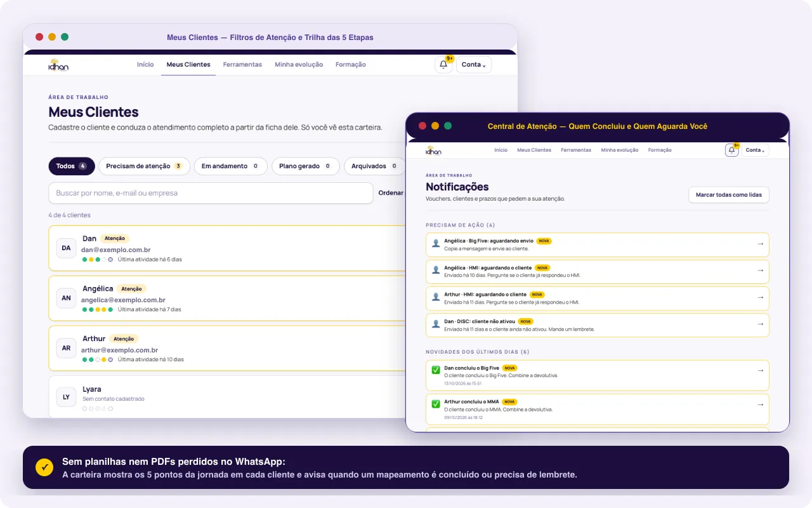
Task: Open Arthur HMI aguardando o cliente notification
Action: [x=598, y=298]
